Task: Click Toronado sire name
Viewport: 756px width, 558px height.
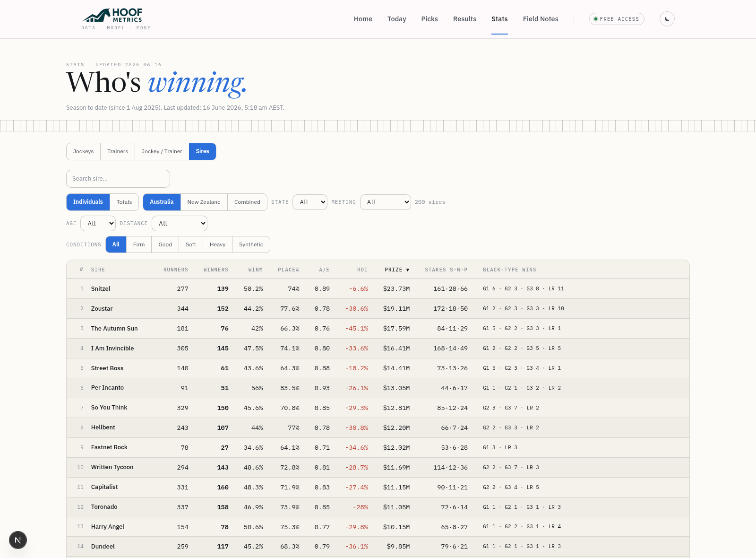Action: [104, 507]
